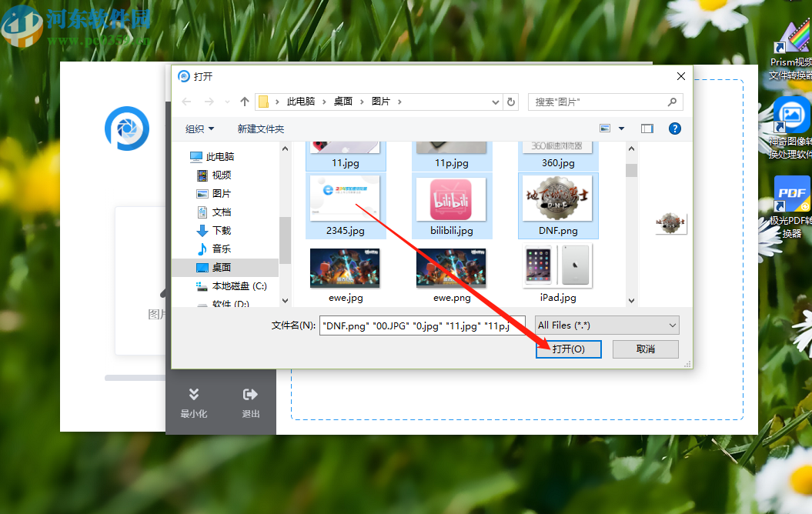This screenshot has height=514, width=812.
Task: Open the 组织 menu
Action: 199,129
